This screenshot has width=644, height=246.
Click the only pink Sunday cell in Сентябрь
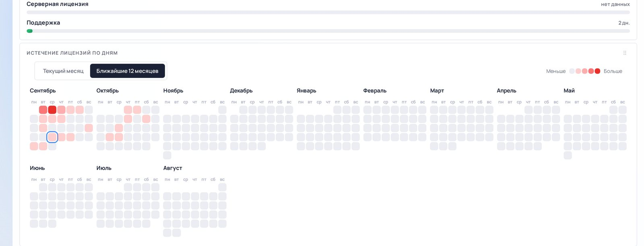89,128
